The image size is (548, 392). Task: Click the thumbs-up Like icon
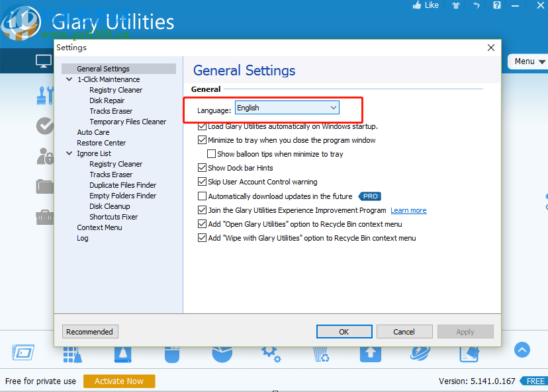pos(417,5)
